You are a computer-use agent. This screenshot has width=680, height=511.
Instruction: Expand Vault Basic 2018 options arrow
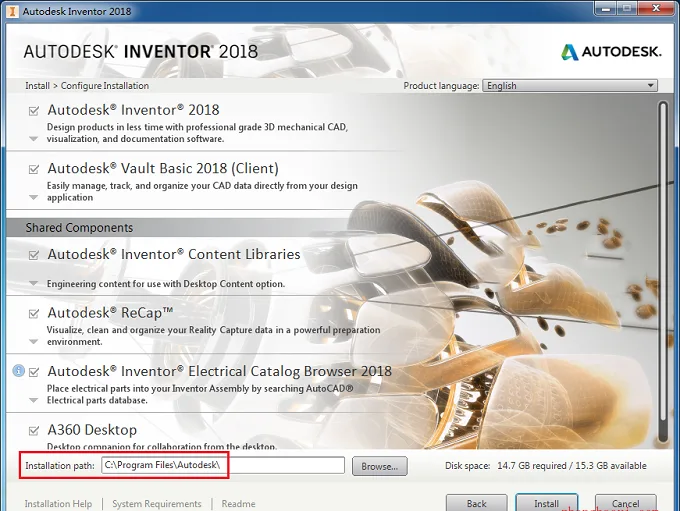click(x=33, y=197)
